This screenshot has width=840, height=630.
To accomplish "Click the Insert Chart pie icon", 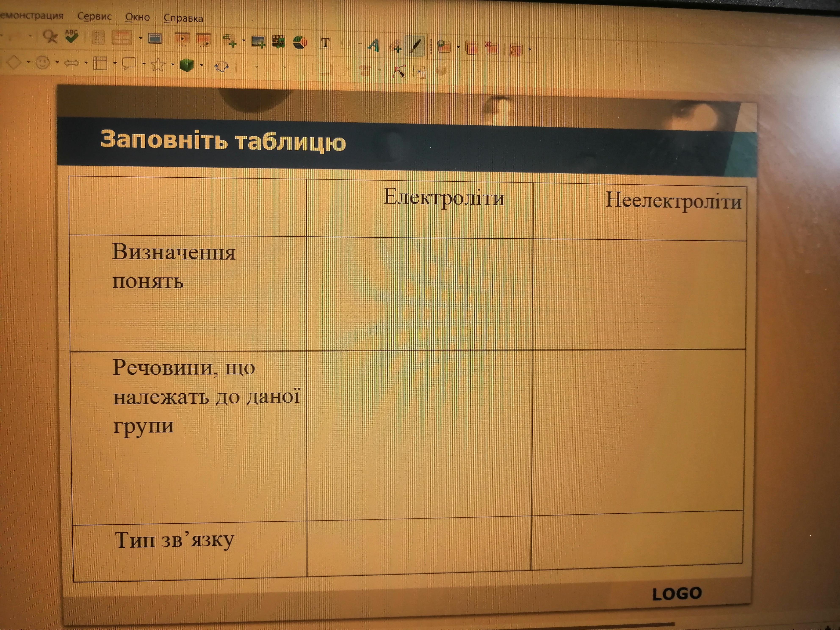I will click(x=300, y=42).
